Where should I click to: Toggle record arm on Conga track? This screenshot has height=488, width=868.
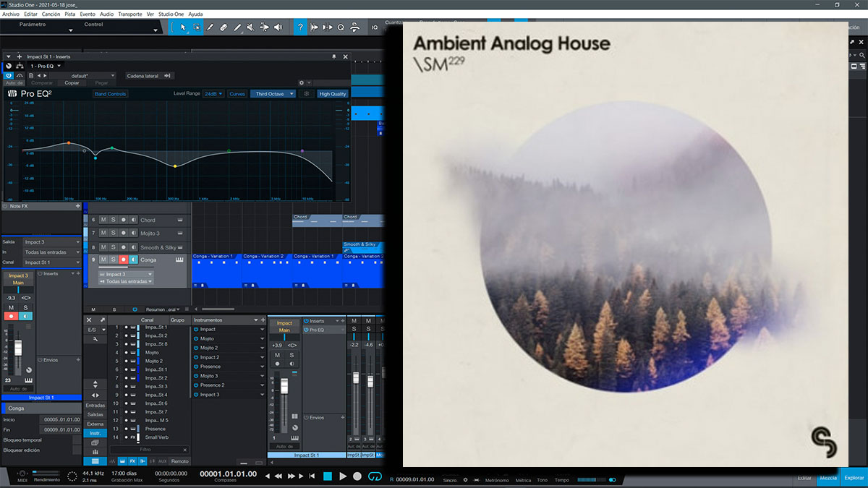tap(124, 260)
